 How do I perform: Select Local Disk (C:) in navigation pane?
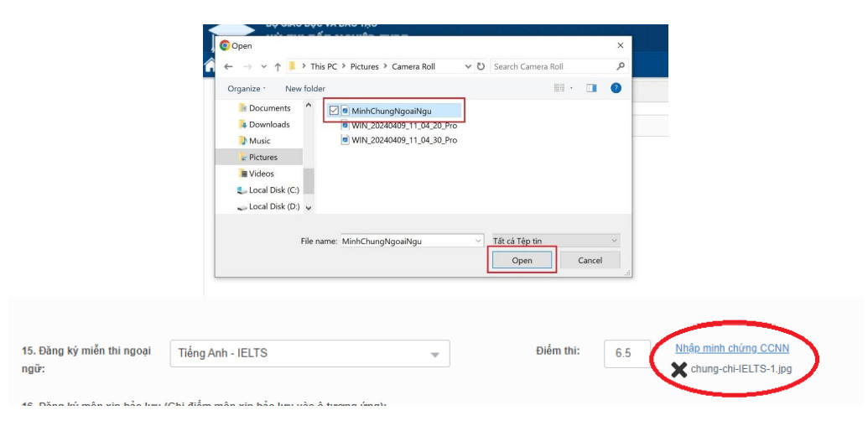(x=273, y=190)
